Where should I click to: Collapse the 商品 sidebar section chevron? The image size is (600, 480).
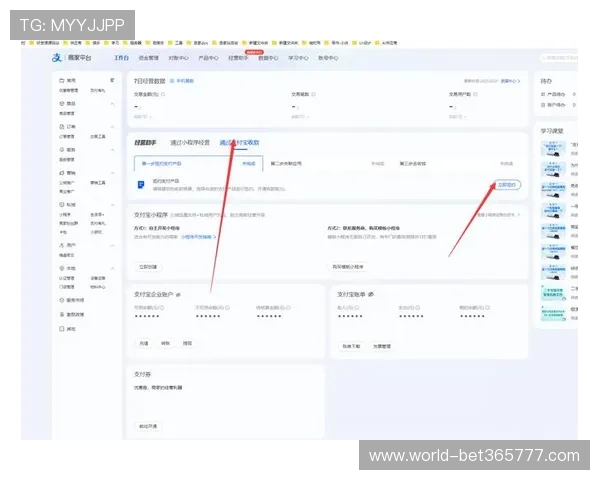112,104
